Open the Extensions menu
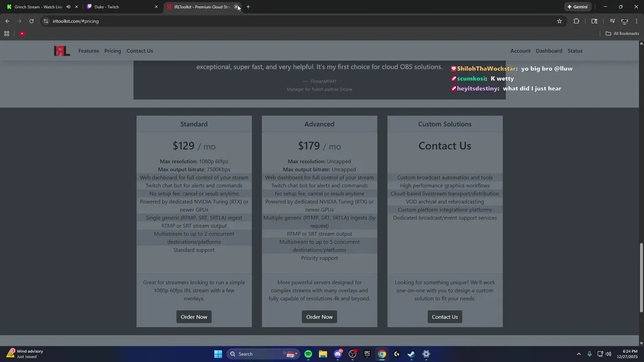Viewport: 644px width, 362px height. 577,21
